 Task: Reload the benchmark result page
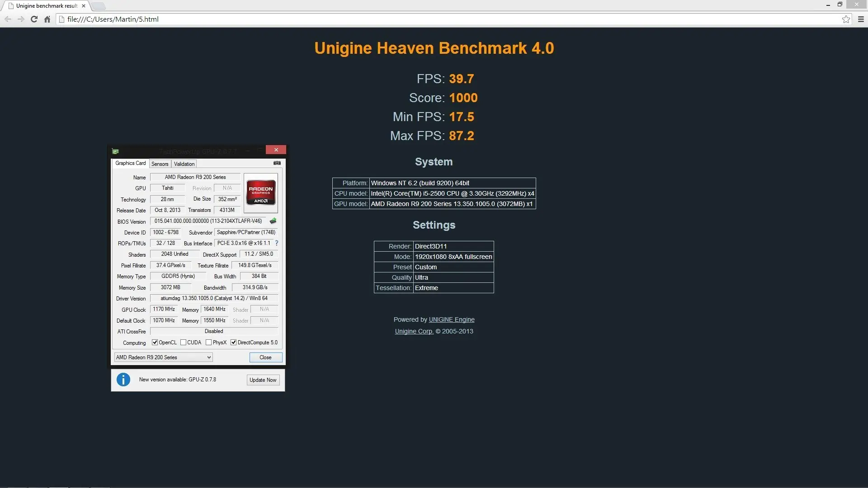34,19
